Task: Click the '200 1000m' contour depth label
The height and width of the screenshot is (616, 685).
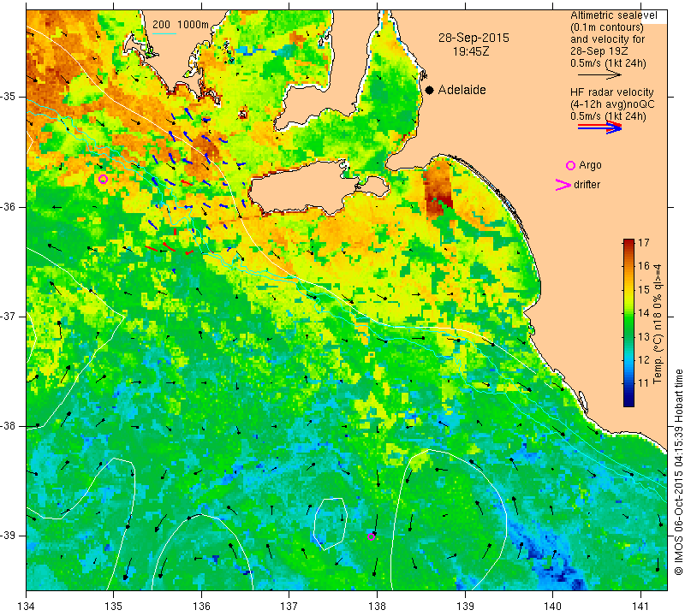Action: click(x=181, y=25)
